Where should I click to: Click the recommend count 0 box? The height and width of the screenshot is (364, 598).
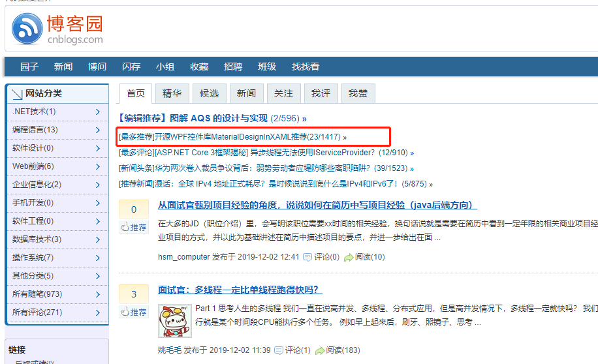(134, 209)
